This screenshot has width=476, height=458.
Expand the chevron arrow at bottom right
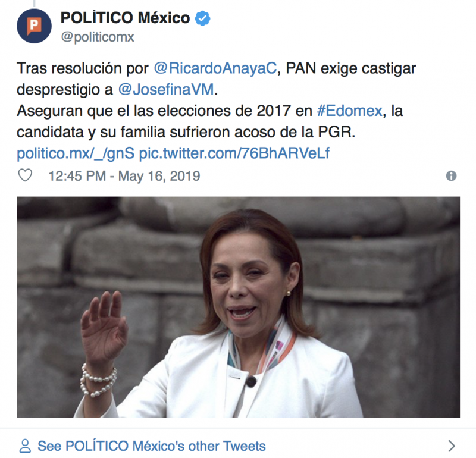[452, 446]
